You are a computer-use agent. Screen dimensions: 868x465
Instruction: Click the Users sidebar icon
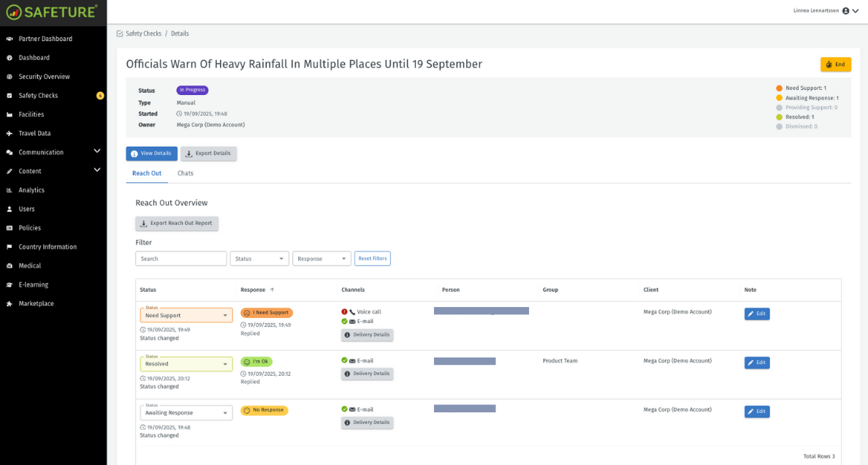click(x=8, y=208)
